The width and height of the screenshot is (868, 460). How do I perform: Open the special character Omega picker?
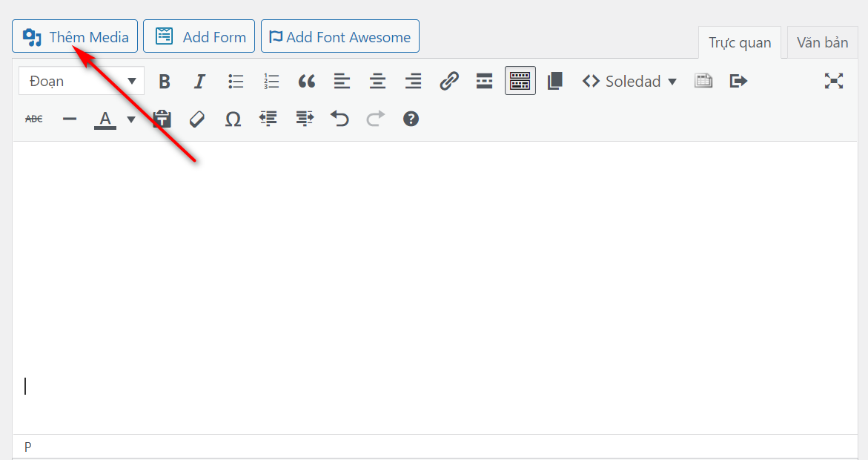click(233, 119)
